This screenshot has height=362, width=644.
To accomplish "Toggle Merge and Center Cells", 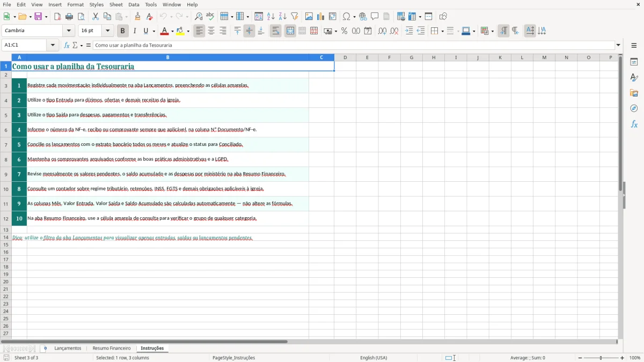I will point(290,31).
